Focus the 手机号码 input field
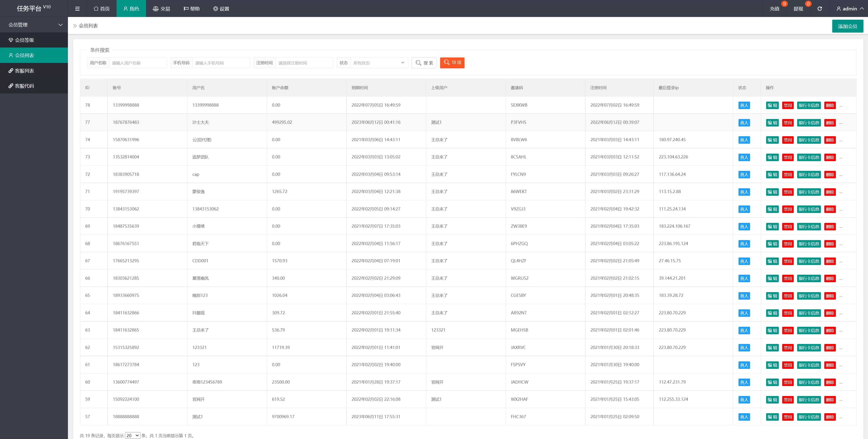Screen dimensions: 868x439 [220, 63]
